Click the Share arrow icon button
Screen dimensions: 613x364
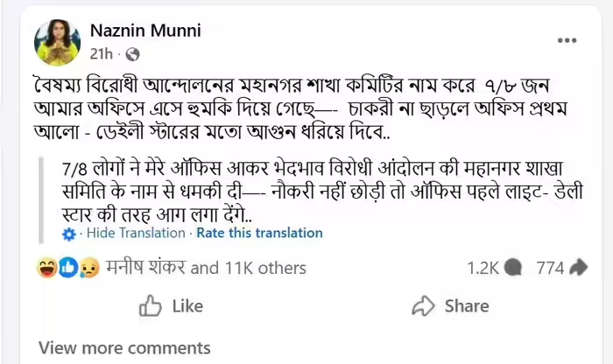(423, 305)
